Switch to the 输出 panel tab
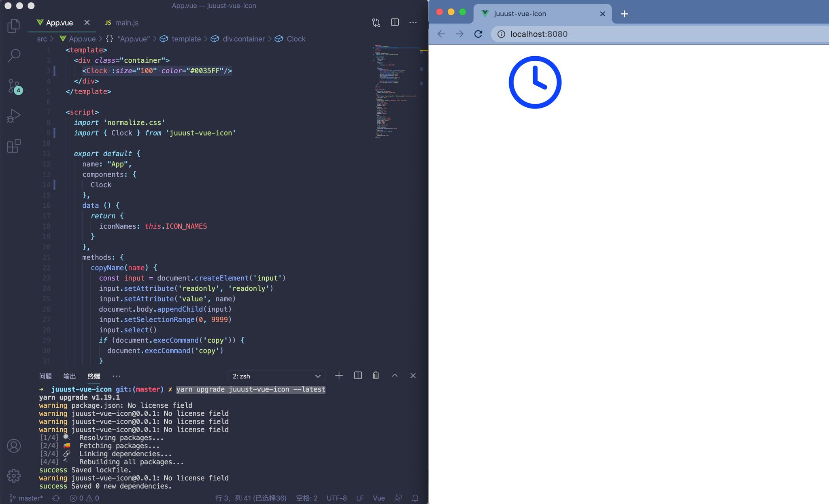 tap(69, 376)
